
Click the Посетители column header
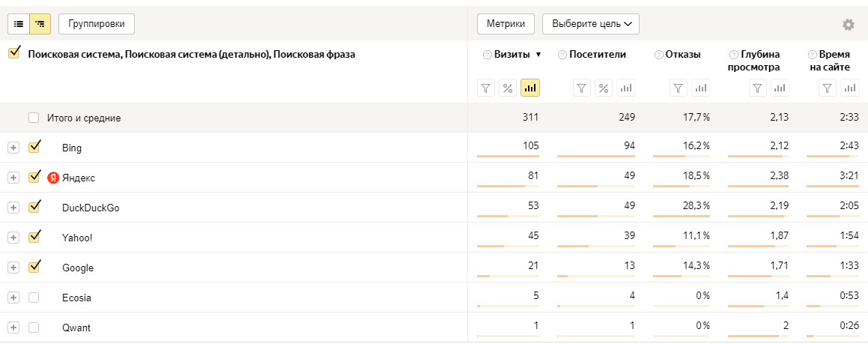pyautogui.click(x=598, y=54)
